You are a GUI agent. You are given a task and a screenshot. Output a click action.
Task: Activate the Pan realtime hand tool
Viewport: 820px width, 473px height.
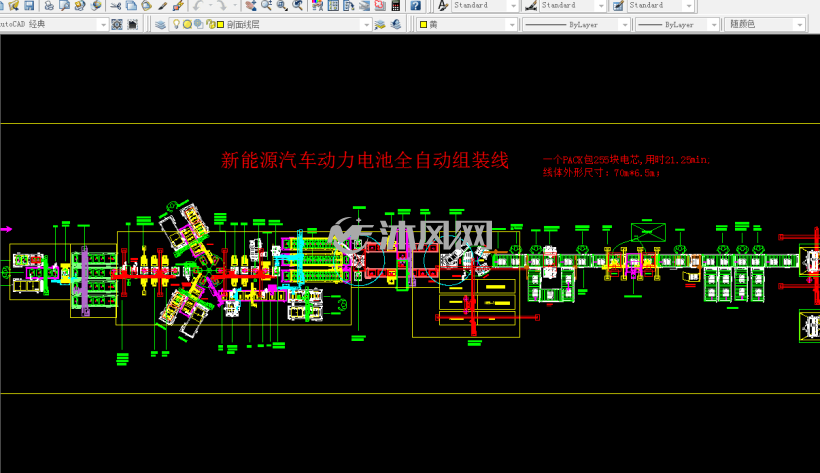tap(251, 5)
